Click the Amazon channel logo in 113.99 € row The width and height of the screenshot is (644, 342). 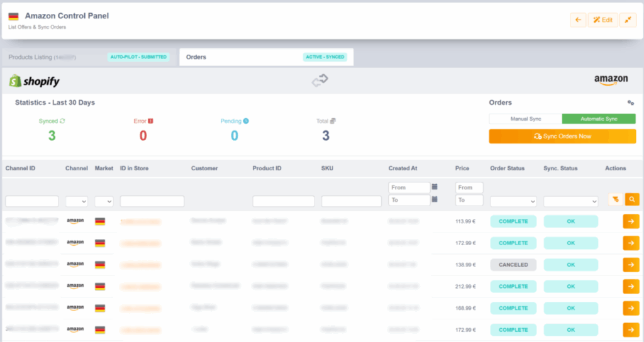point(75,221)
